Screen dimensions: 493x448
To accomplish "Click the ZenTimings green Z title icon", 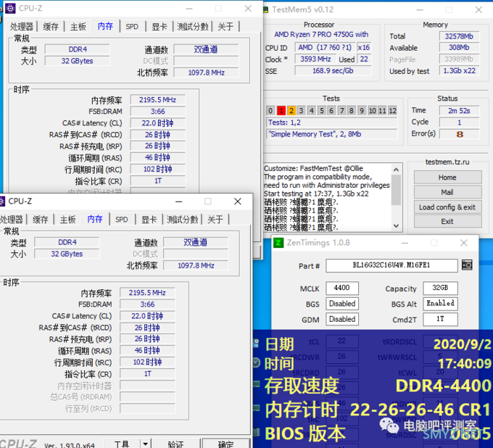I will click(278, 243).
